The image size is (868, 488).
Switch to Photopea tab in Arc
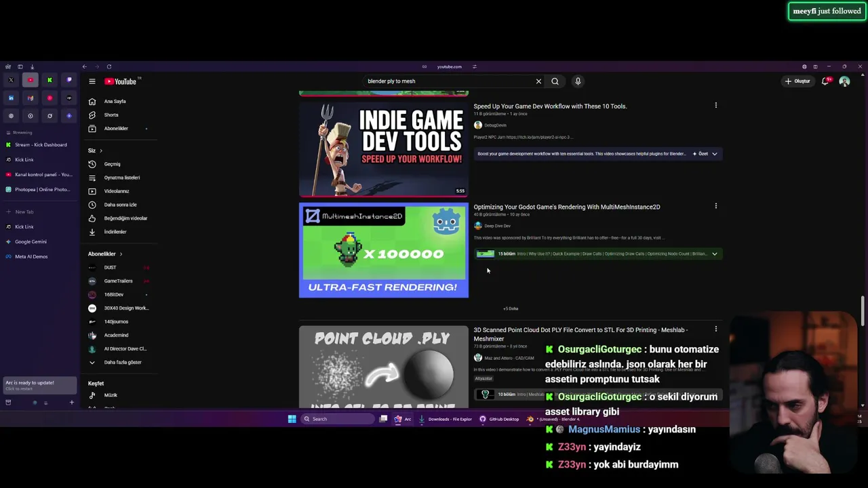pyautogui.click(x=39, y=189)
